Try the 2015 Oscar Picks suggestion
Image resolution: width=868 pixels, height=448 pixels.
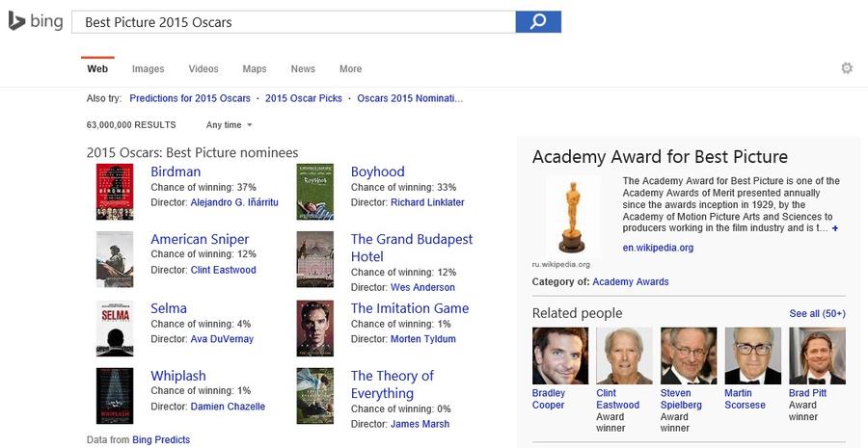point(304,98)
